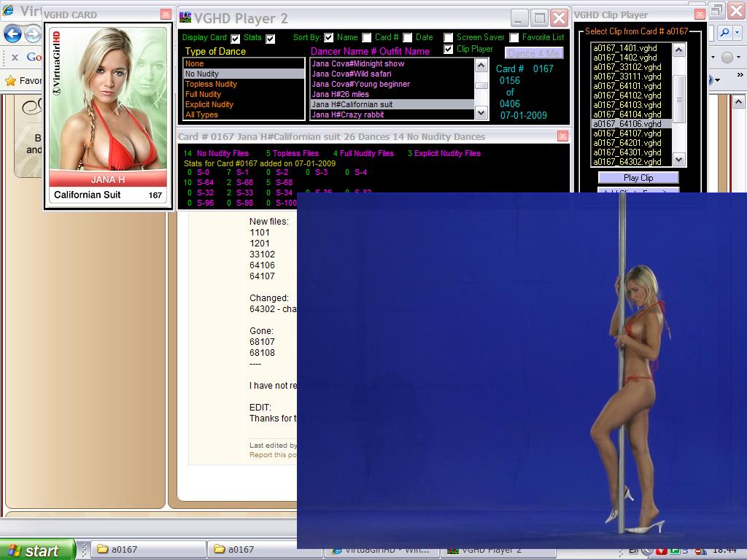Click "New files:" text in the forum post
Viewport: 747px width, 560px height.
(x=268, y=222)
